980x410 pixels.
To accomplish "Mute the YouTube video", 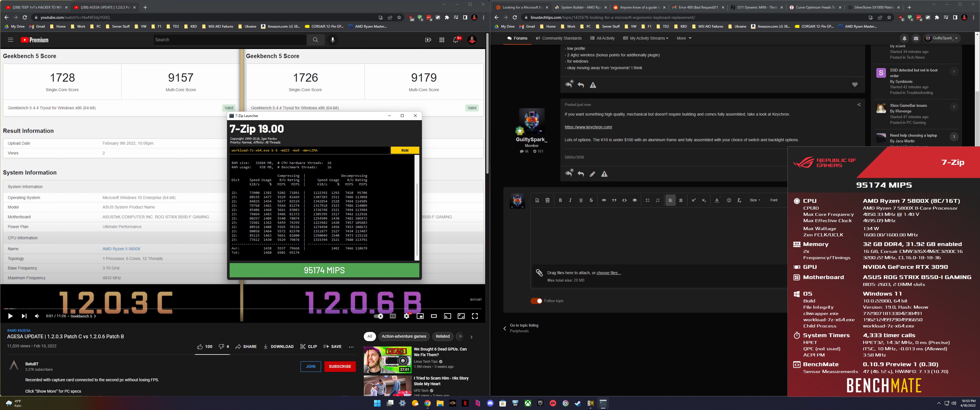I will click(x=37, y=316).
